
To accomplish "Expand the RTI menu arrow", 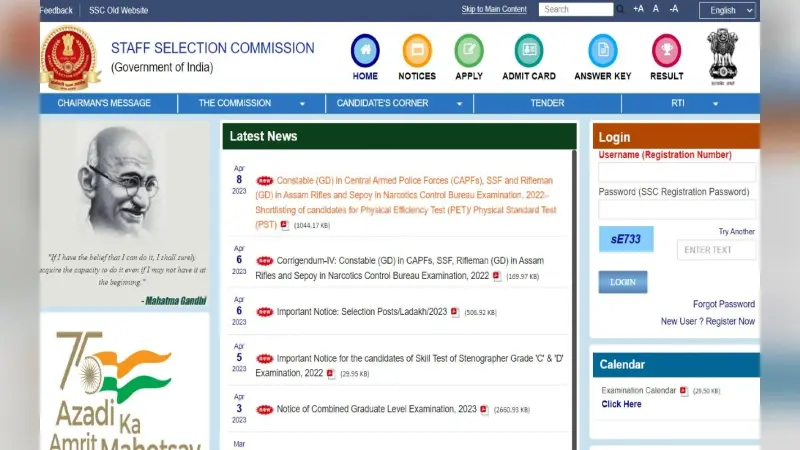I will click(715, 104).
